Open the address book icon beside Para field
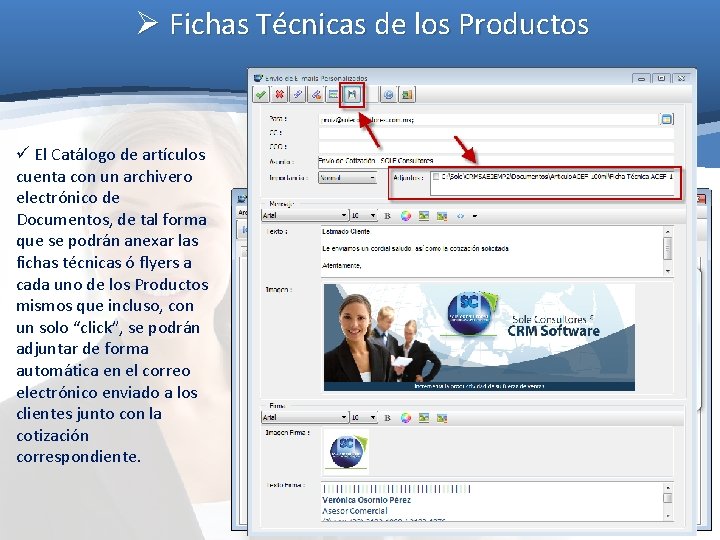720x540 pixels. point(667,119)
